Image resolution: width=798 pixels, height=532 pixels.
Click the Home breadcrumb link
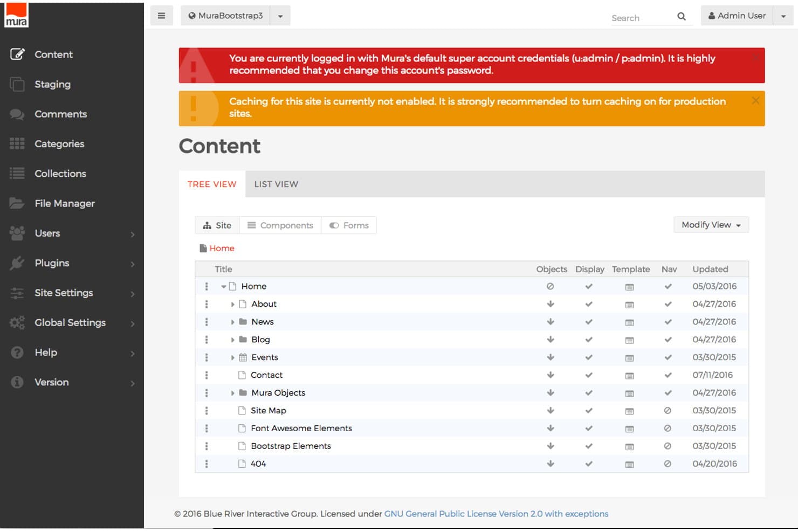click(222, 248)
